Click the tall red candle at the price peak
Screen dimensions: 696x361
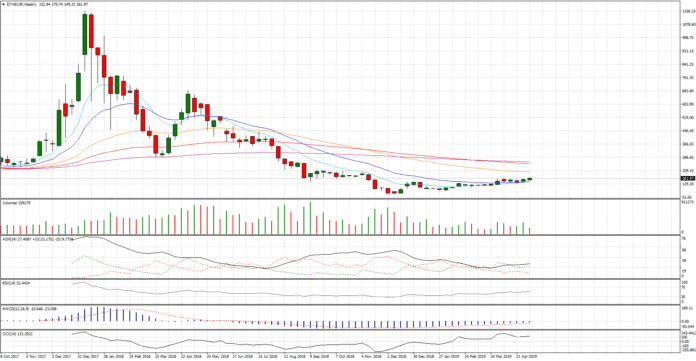pos(91,31)
